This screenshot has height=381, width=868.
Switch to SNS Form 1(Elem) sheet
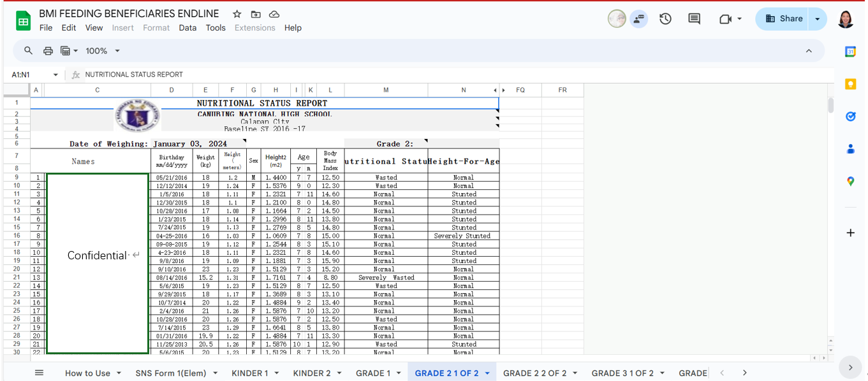pos(172,373)
